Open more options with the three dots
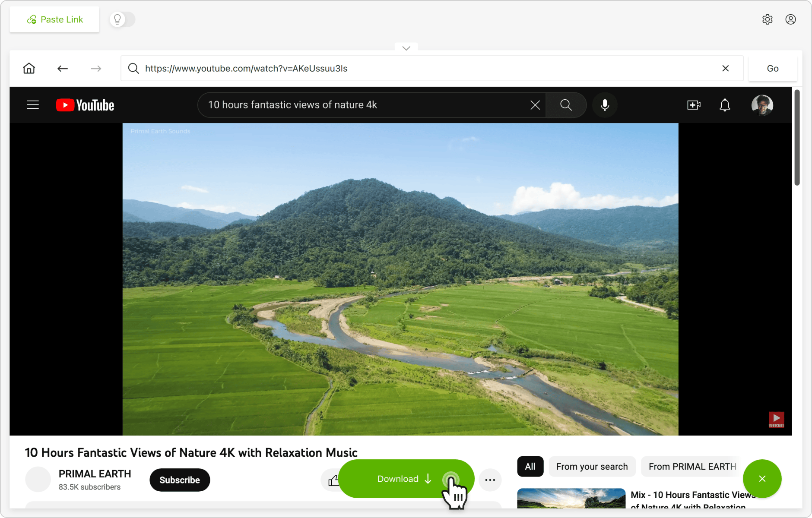The height and width of the screenshot is (518, 812). pyautogui.click(x=490, y=480)
